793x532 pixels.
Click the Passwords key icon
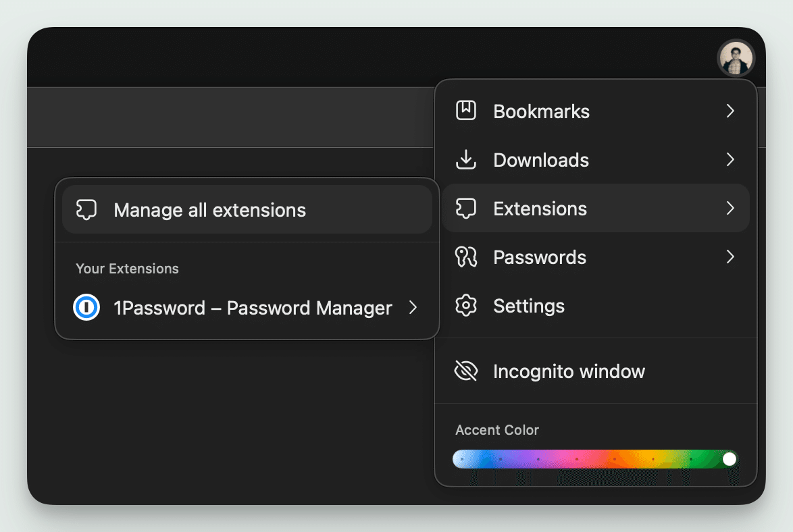466,257
